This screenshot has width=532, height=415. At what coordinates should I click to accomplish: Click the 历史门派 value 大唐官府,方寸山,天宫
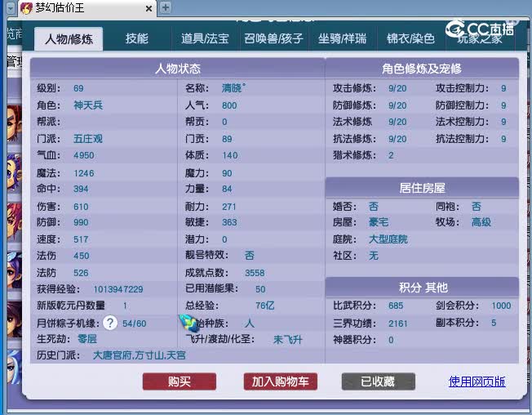click(x=139, y=355)
